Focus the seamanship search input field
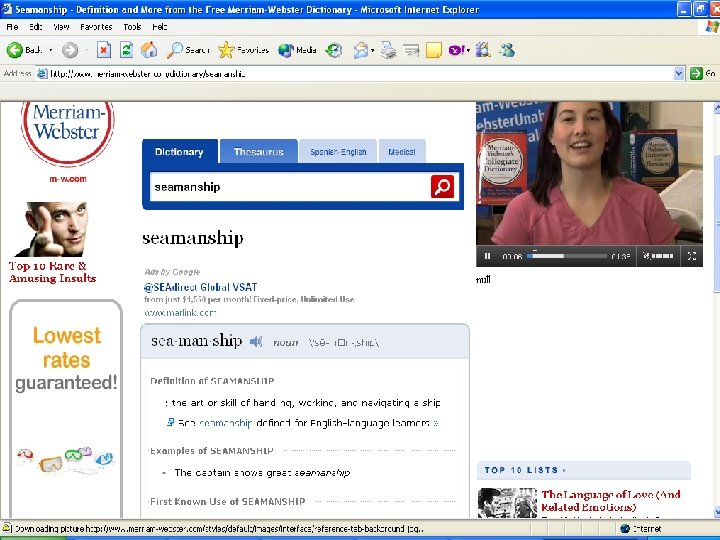Screen dimensions: 720x540 coord(289,187)
